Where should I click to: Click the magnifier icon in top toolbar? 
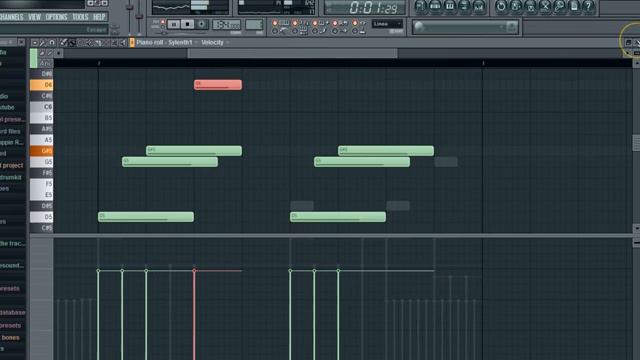coord(560,6)
